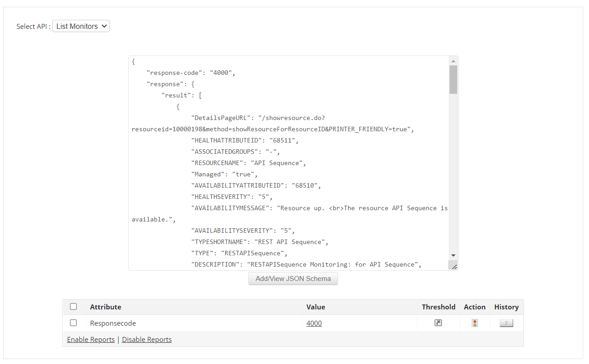Image resolution: width=589 pixels, height=364 pixels.
Task: Click the scrollbar thumb of the JSON viewer
Action: 453,79
